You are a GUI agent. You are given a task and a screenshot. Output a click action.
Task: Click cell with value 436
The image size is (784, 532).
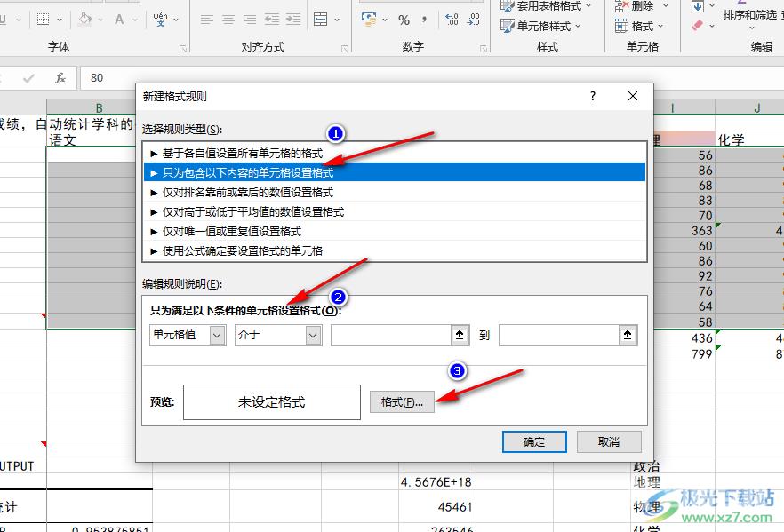[684, 337]
